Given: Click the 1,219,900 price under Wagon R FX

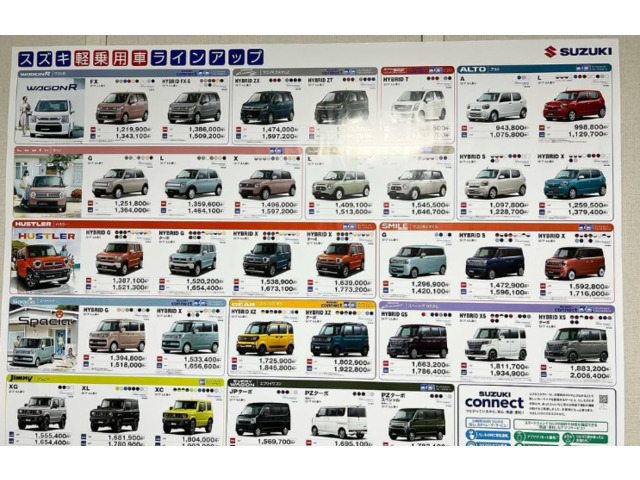Looking at the screenshot, I should point(133,129).
